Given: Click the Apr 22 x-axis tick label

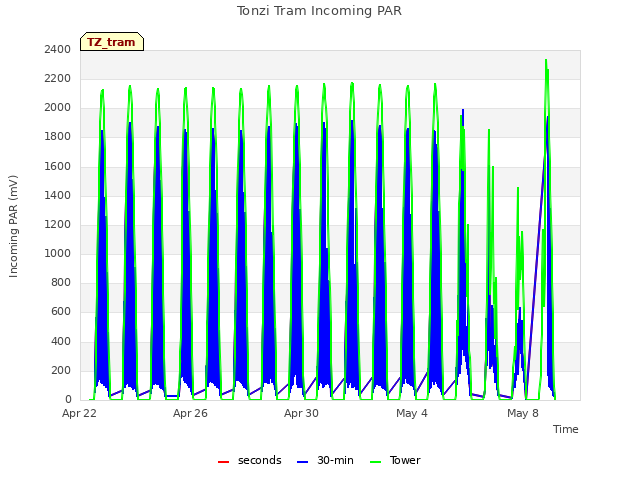Looking at the screenshot, I should click(x=79, y=413).
